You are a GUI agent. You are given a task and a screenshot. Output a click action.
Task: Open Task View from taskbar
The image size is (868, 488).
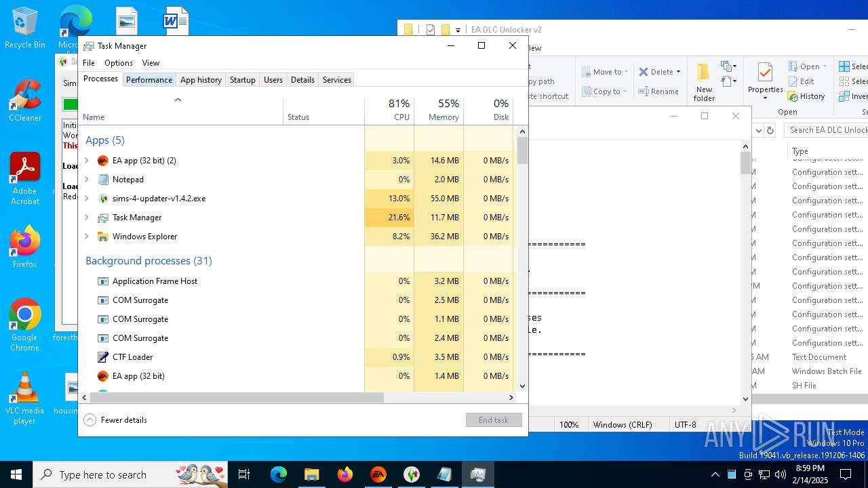coord(244,474)
